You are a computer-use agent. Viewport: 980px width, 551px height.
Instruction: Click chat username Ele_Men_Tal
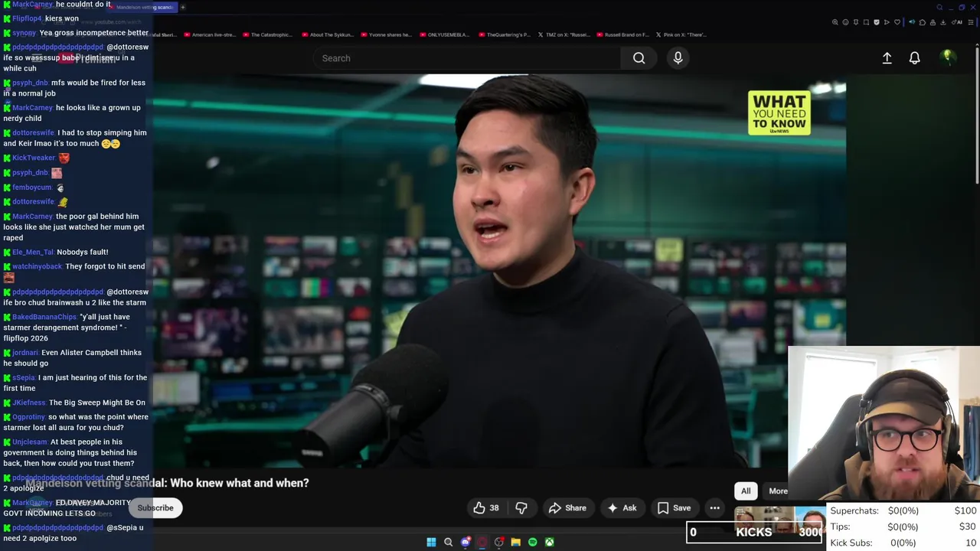[x=33, y=252]
